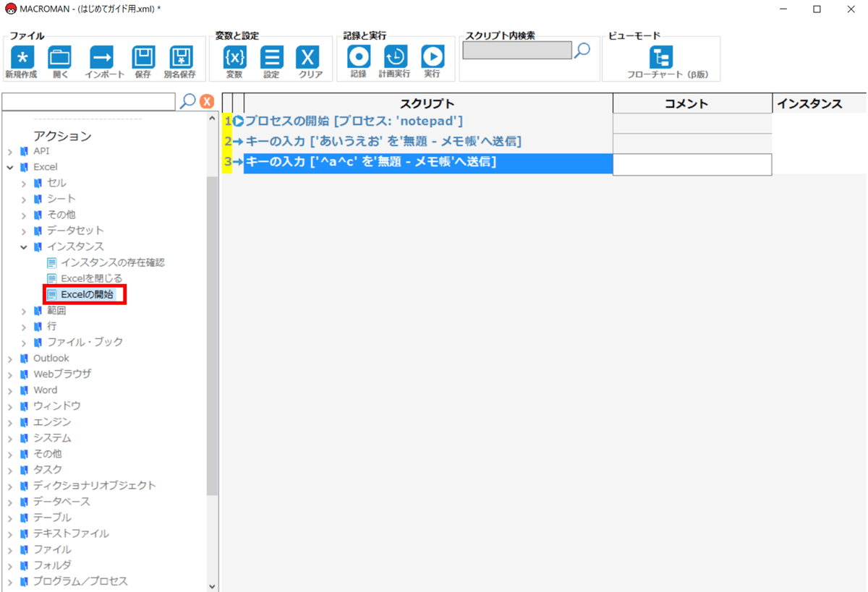
Task: Click the action tree vertical scrollbar thumb
Action: [x=212, y=335]
